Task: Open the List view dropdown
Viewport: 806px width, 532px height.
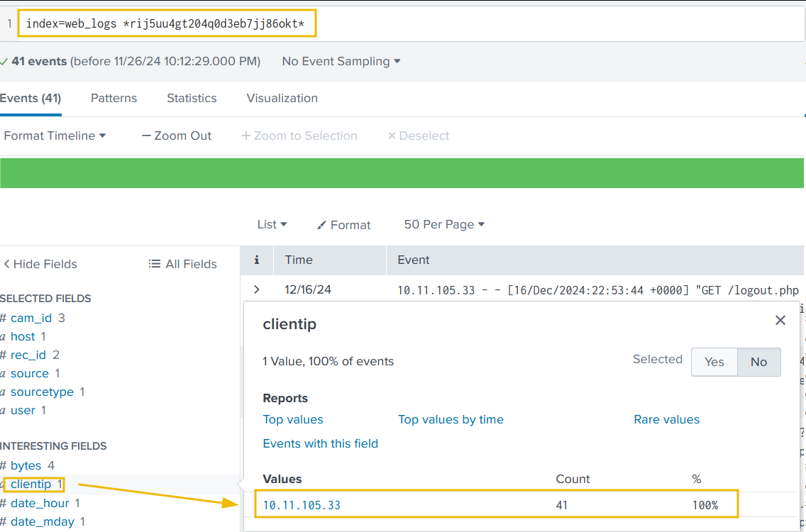Action: click(272, 224)
